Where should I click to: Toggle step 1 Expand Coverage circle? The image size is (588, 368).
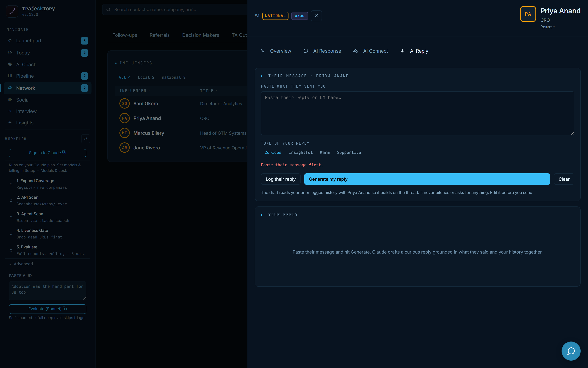coord(11,184)
